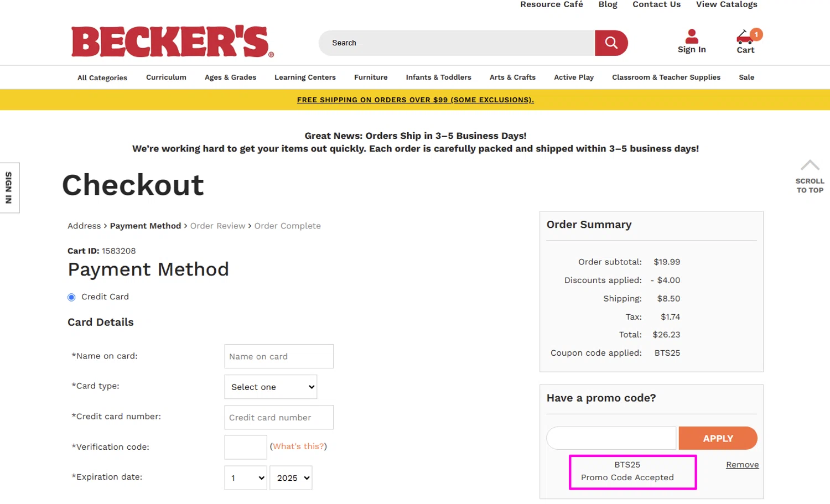Click the red search magnifier button
The image size is (830, 504).
[611, 43]
